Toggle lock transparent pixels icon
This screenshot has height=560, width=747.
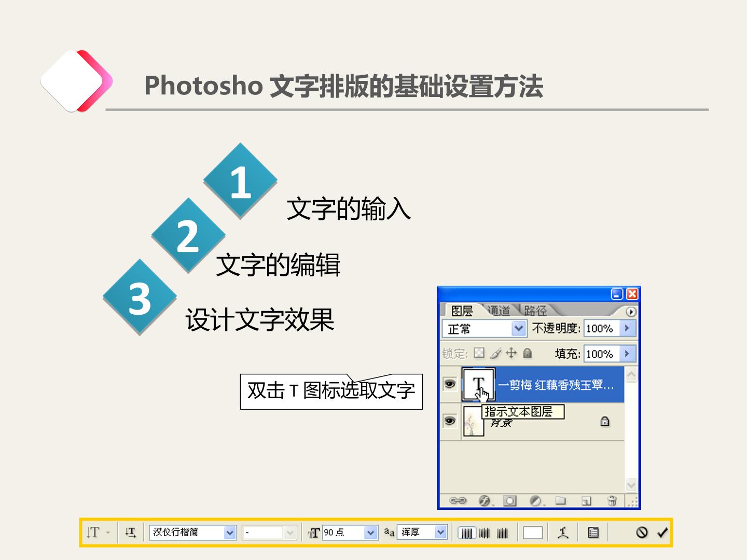[x=479, y=353]
